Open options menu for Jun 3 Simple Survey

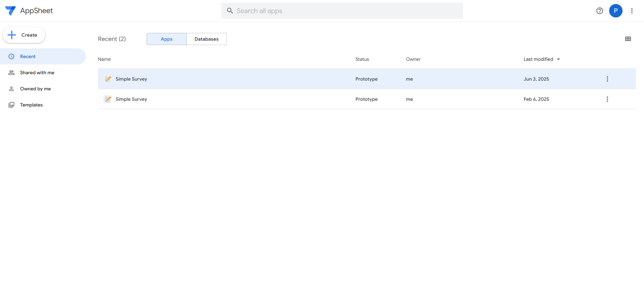click(607, 79)
